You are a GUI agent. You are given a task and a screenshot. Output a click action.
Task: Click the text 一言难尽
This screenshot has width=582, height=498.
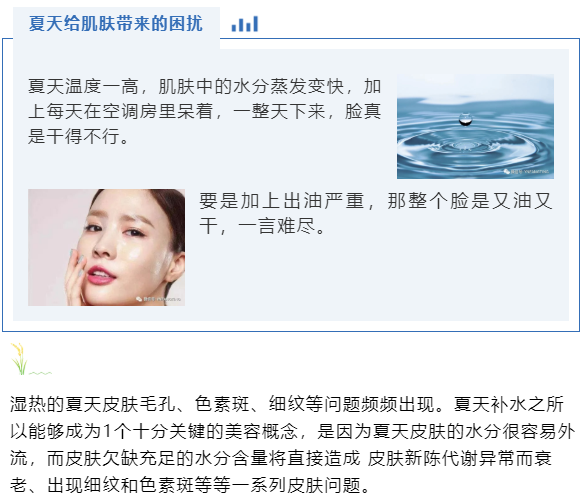pyautogui.click(x=282, y=226)
